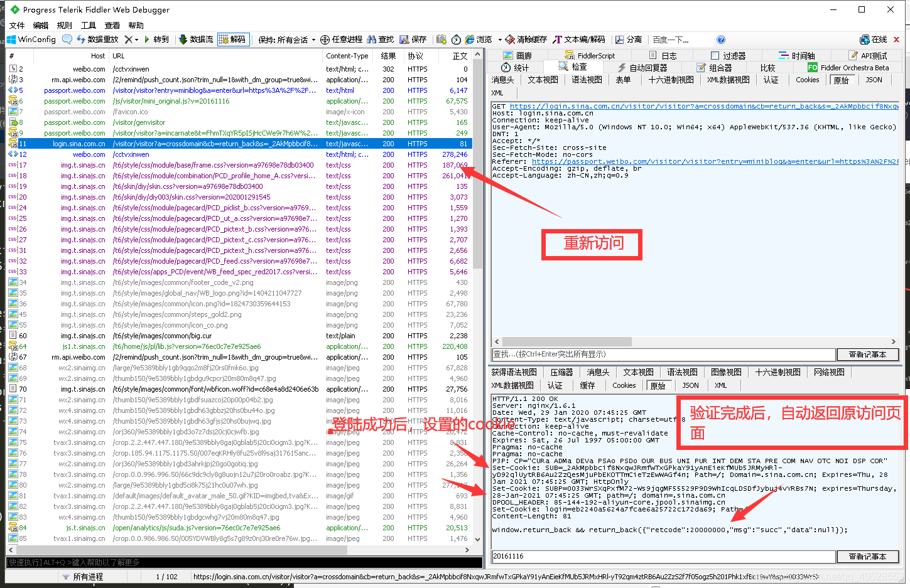910x588 pixels.
Task: Open the 统计 statistics tab
Action: [x=515, y=68]
